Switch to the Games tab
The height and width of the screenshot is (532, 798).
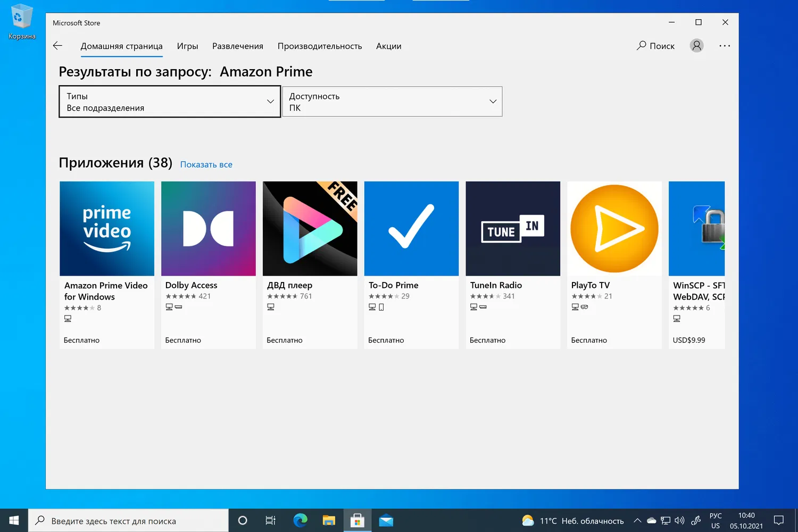(x=187, y=46)
